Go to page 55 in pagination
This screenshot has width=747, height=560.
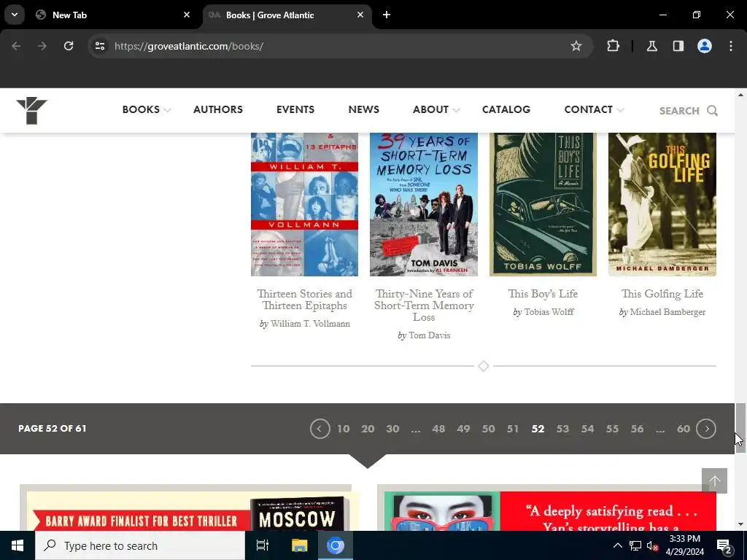612,429
